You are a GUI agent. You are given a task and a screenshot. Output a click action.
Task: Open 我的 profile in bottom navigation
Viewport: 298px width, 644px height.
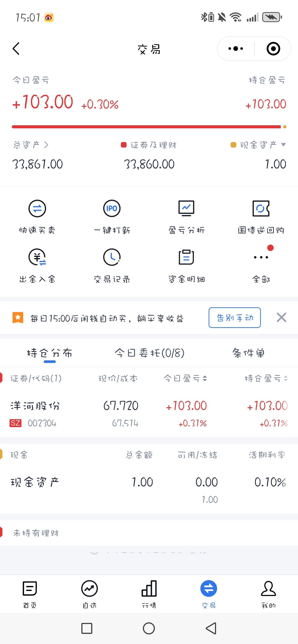point(268,594)
